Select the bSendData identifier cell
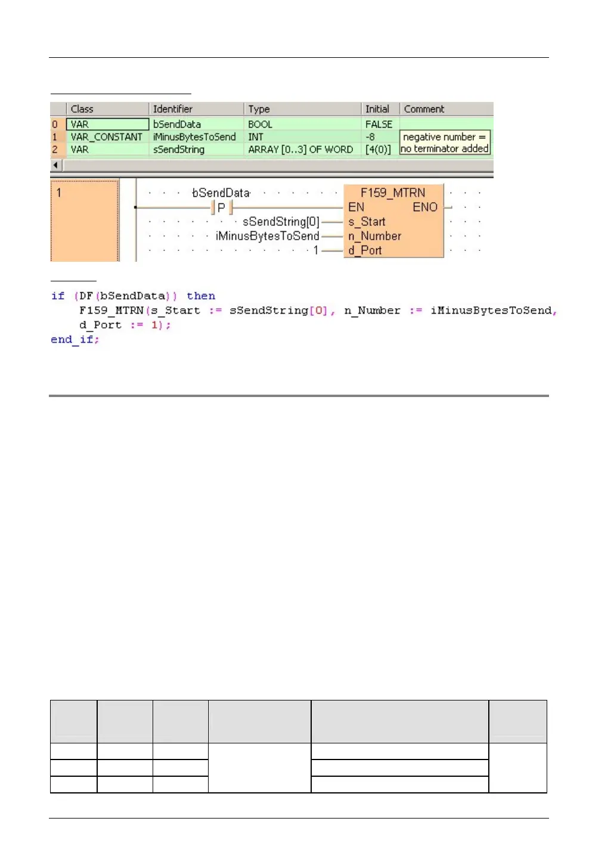 (196, 124)
